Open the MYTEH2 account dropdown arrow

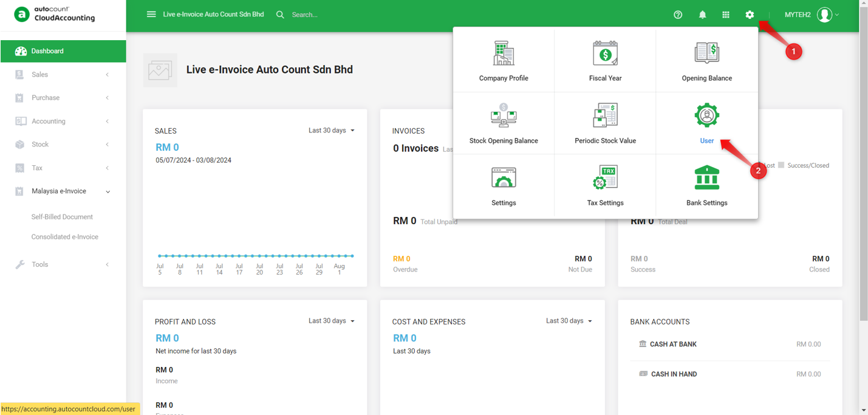coord(837,15)
